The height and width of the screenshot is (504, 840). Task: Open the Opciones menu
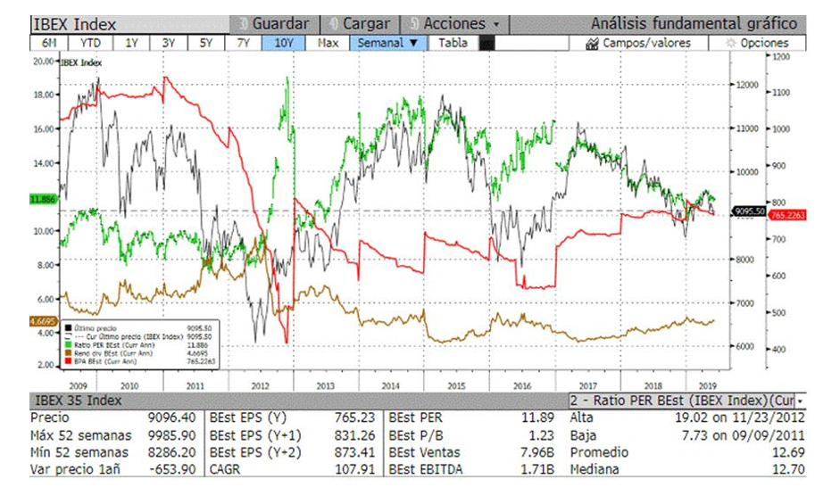[758, 44]
